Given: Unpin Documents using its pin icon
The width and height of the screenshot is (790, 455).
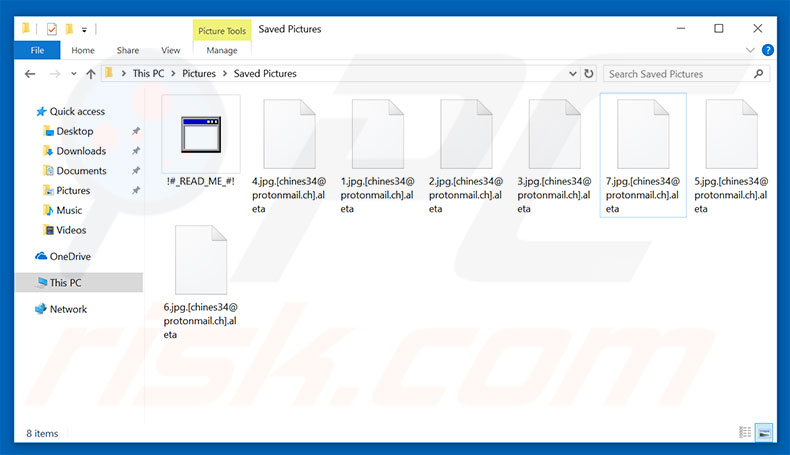Looking at the screenshot, I should [136, 171].
